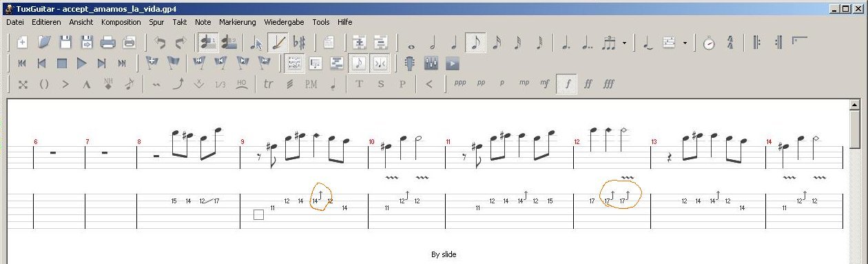Open song properties document icon
868x264 pixels.
point(329,43)
